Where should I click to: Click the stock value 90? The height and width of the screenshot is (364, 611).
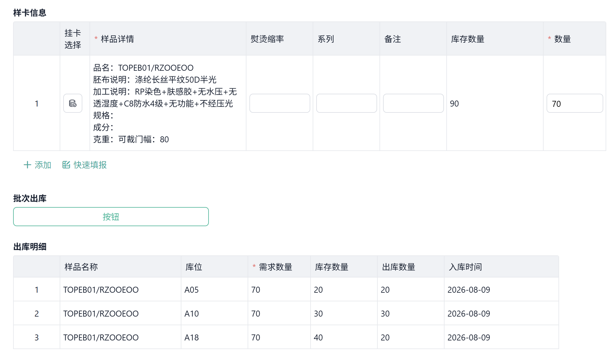tap(454, 104)
